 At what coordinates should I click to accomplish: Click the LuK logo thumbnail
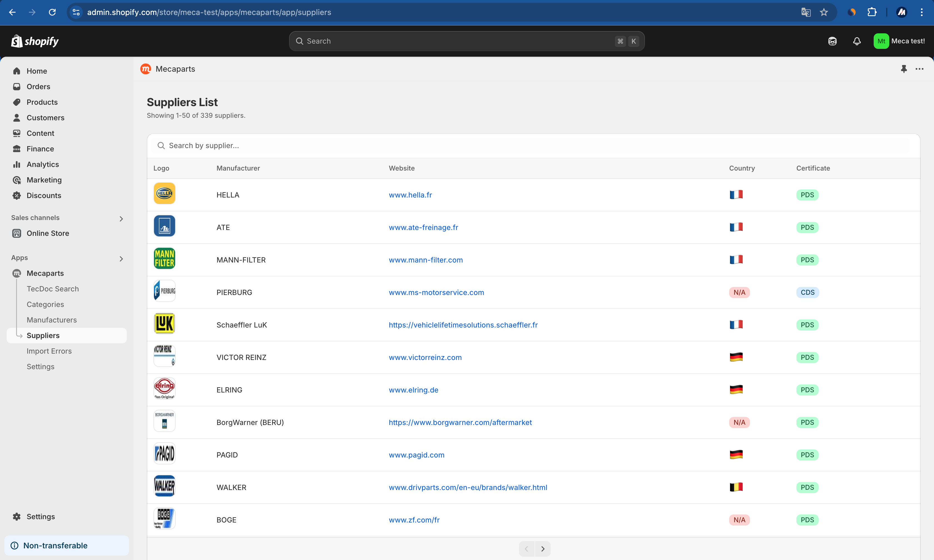pyautogui.click(x=164, y=323)
